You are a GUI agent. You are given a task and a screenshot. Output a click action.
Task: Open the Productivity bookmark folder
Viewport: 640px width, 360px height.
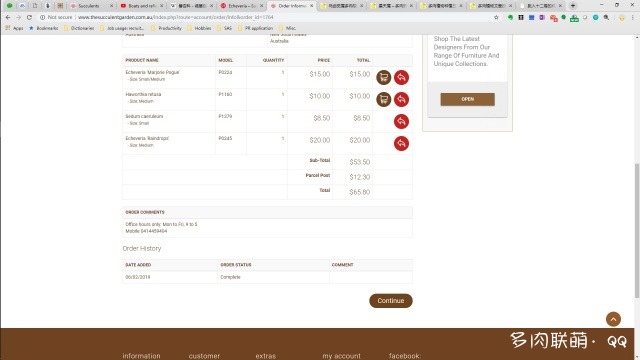167,28
